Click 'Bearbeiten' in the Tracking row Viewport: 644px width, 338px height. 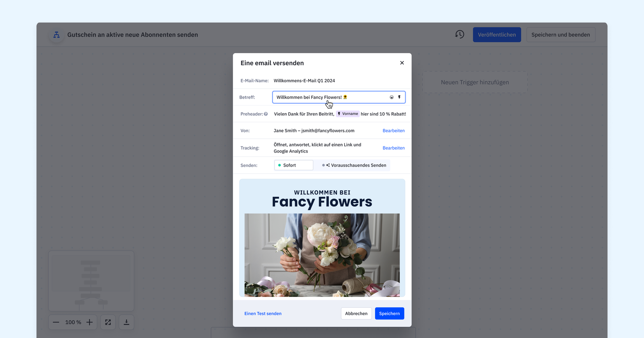(x=393, y=148)
